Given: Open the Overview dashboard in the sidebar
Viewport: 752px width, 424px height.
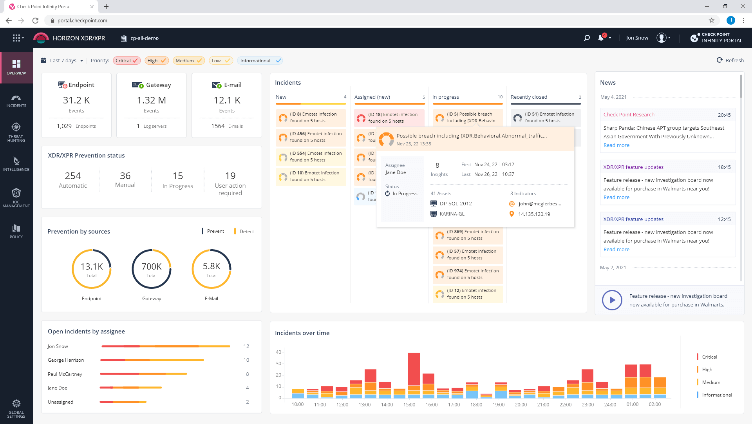Looking at the screenshot, I should (16, 67).
